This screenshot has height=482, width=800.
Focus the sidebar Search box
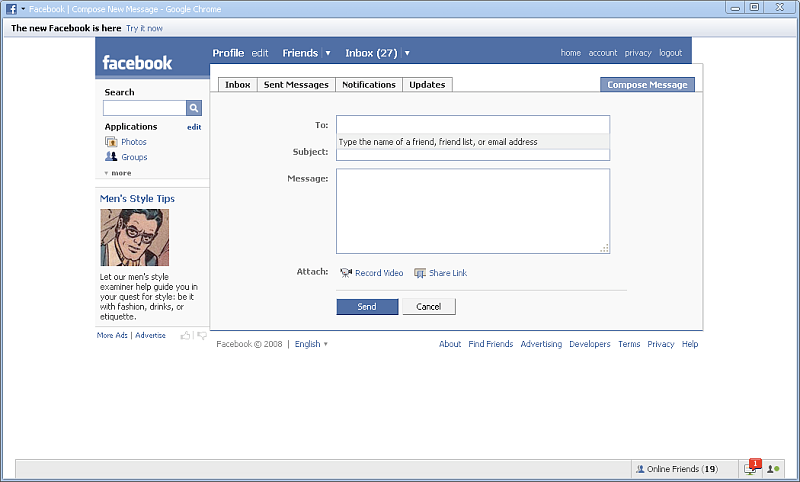click(x=145, y=108)
